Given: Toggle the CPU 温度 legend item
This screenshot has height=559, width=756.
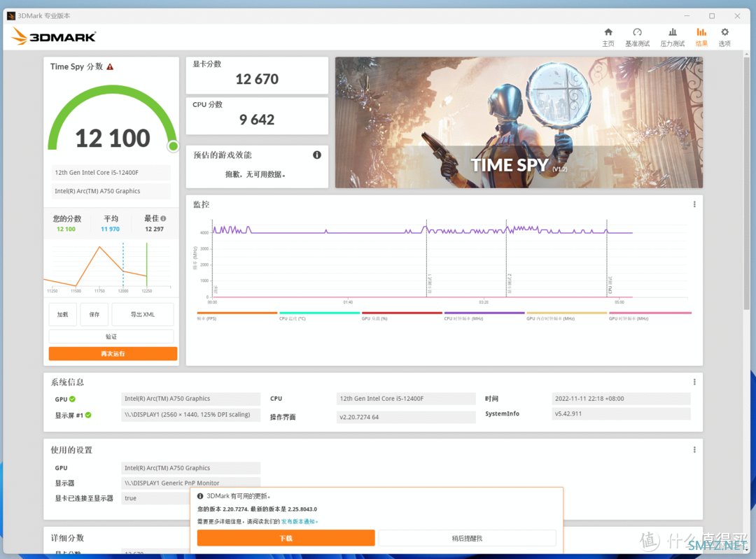Looking at the screenshot, I should click(x=320, y=316).
